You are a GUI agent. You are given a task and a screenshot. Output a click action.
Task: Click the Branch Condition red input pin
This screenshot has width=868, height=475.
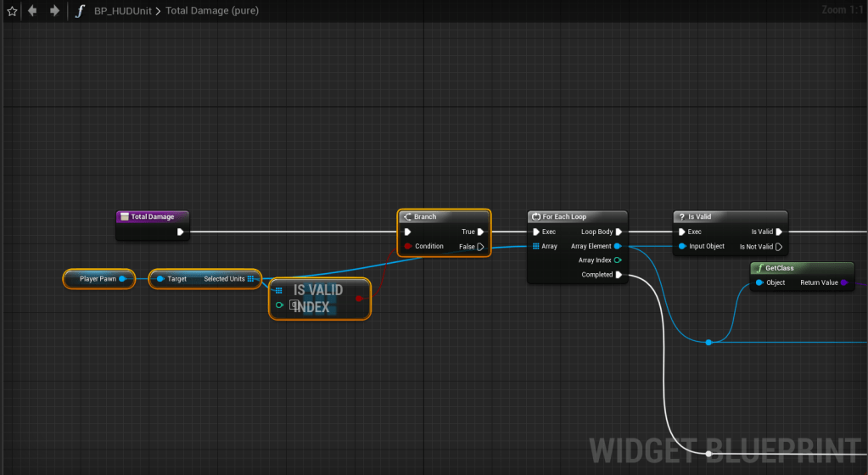408,247
